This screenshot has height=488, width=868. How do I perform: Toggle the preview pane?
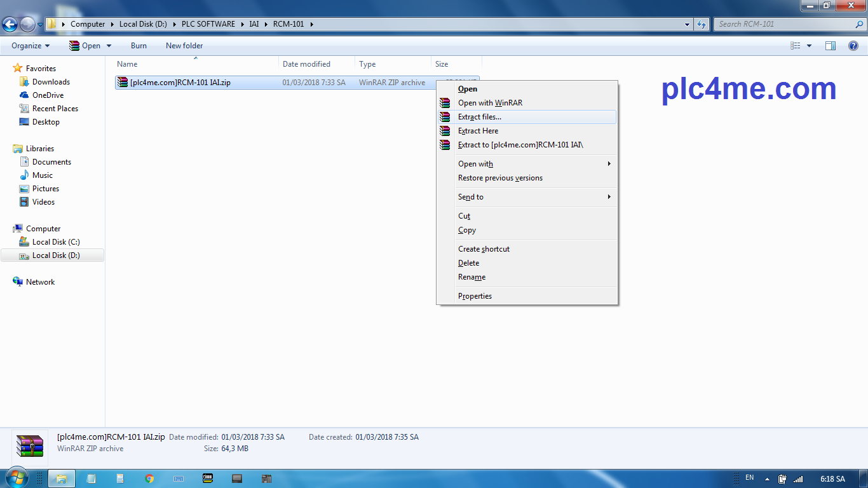831,45
